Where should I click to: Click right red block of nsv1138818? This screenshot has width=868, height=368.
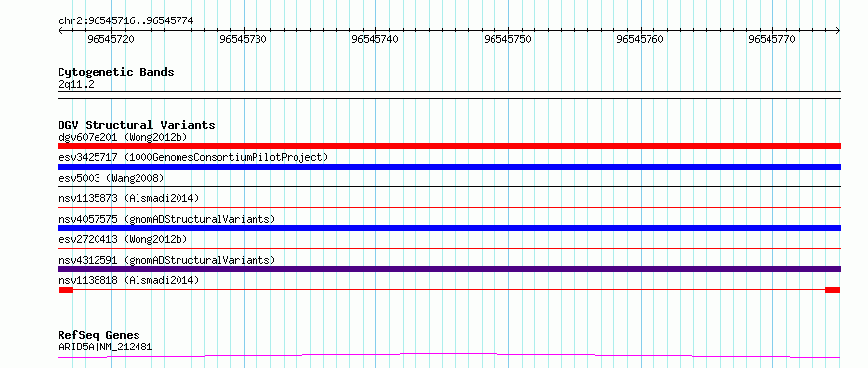click(x=832, y=290)
